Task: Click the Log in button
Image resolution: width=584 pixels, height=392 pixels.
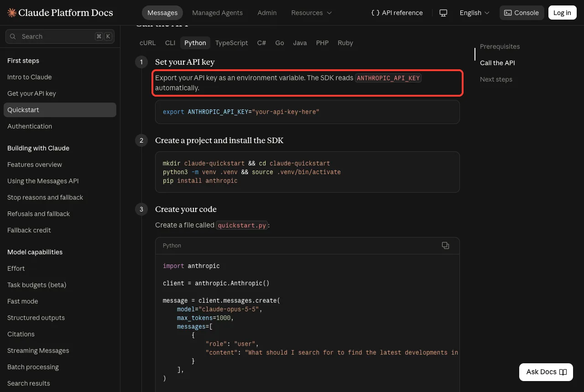Action: (x=562, y=13)
